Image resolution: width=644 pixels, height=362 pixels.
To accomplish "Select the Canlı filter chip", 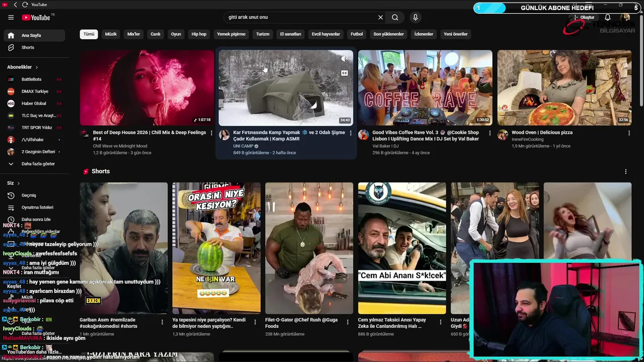I will point(155,34).
